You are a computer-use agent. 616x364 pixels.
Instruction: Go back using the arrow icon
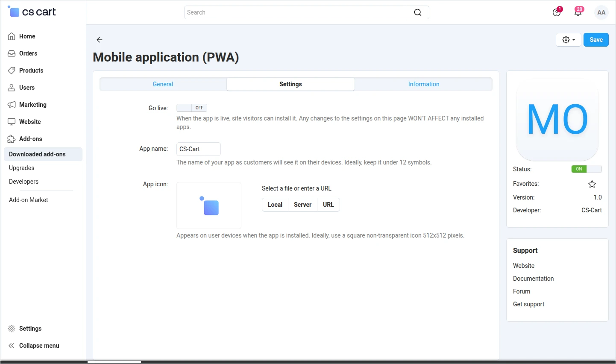tap(100, 40)
